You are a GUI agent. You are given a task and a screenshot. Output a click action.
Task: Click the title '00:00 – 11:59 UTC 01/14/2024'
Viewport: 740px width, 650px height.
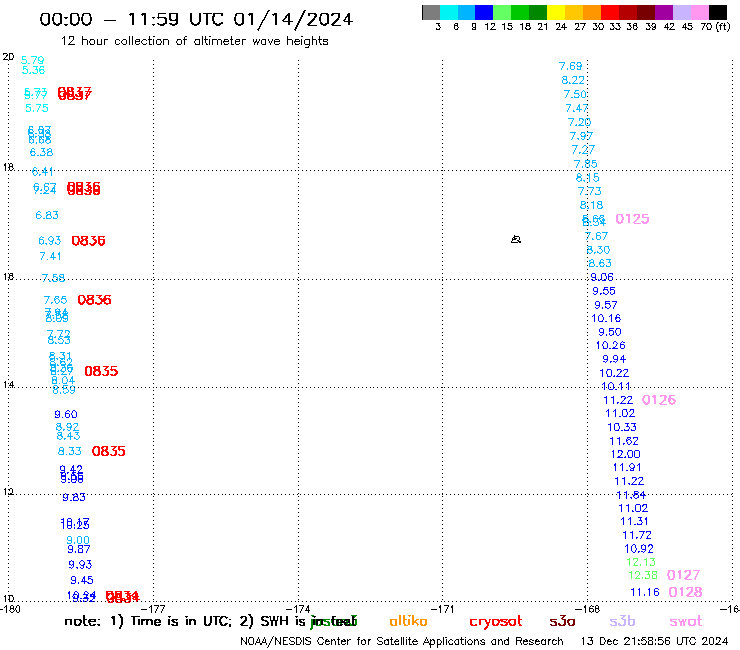pyautogui.click(x=196, y=19)
